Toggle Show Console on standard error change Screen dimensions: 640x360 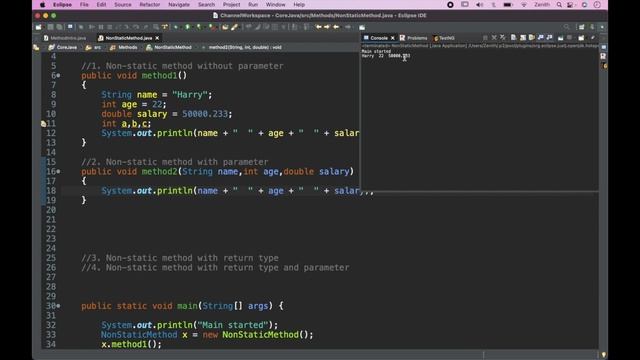tap(550, 38)
